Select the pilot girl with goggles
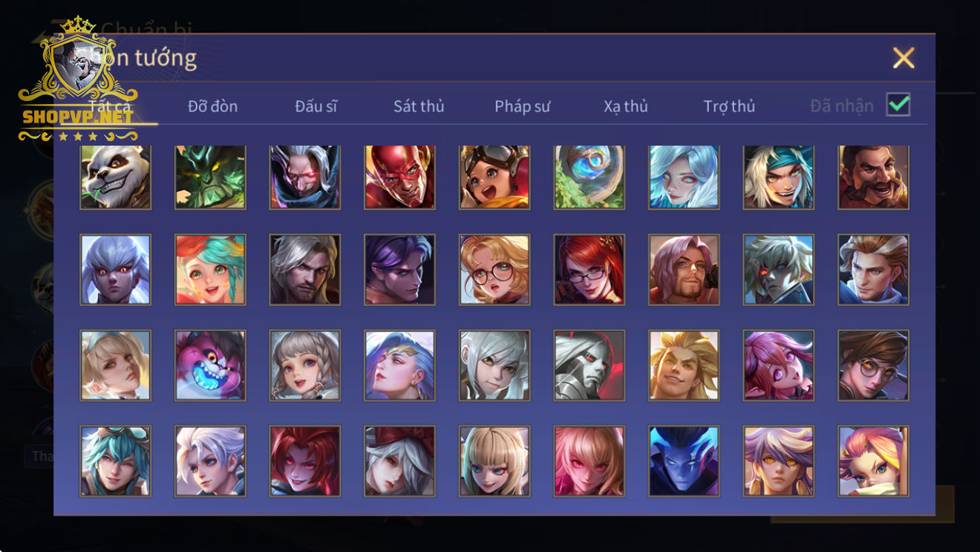This screenshot has height=552, width=980. click(494, 177)
